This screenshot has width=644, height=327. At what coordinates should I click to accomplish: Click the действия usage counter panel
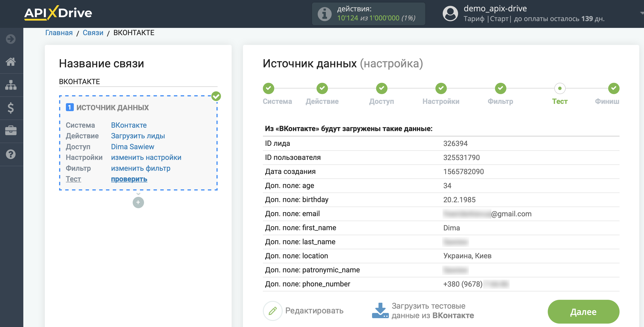368,14
